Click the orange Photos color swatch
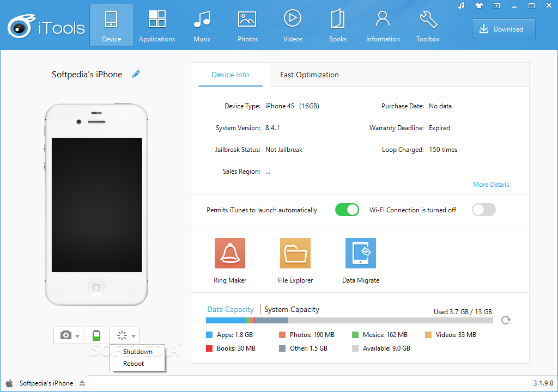 (282, 335)
